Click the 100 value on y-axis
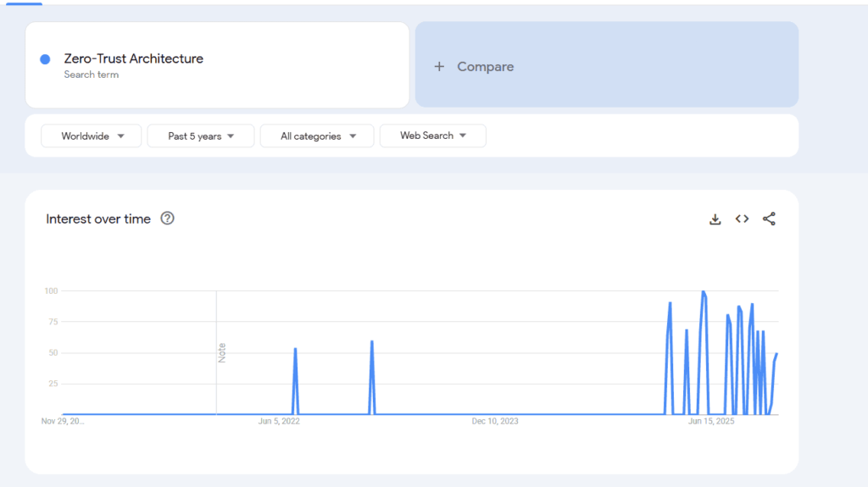868x487 pixels. point(51,291)
